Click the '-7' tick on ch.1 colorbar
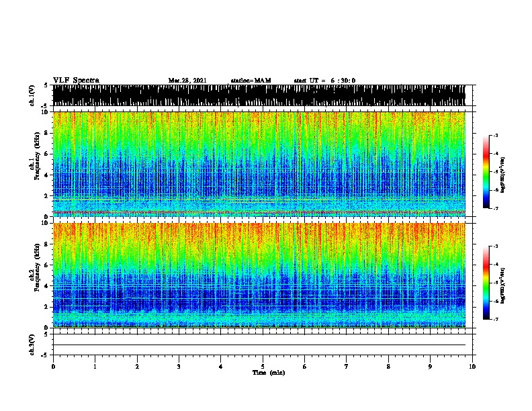The height and width of the screenshot is (411, 532). point(495,208)
